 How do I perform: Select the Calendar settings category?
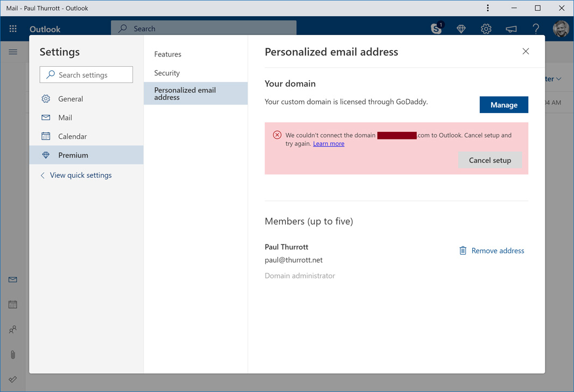(x=72, y=136)
